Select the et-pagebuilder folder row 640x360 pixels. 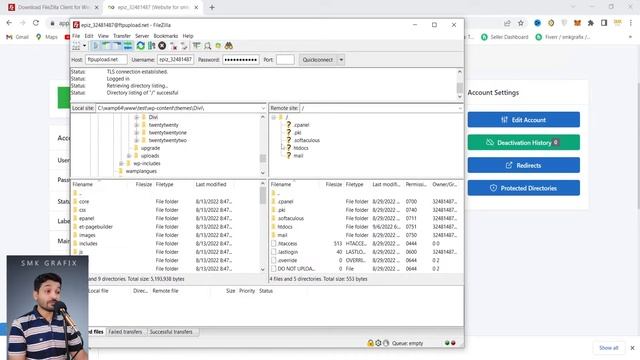[165, 227]
